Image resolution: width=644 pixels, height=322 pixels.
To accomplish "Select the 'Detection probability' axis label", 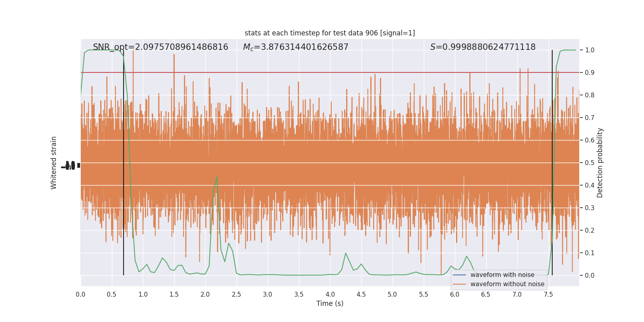I will 600,163.
